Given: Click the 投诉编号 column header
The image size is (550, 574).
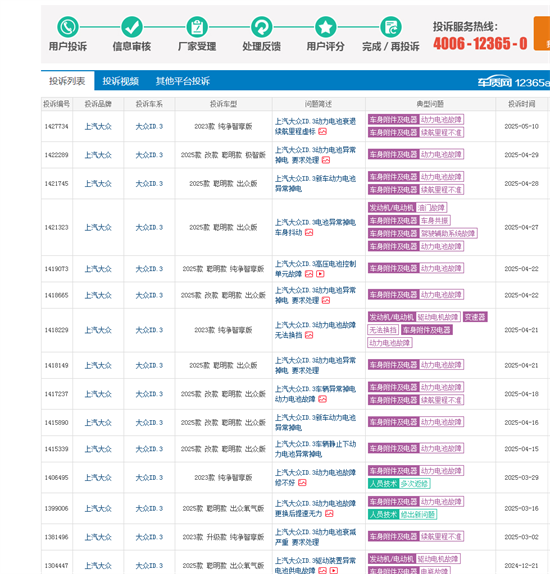Looking at the screenshot, I should tap(56, 104).
